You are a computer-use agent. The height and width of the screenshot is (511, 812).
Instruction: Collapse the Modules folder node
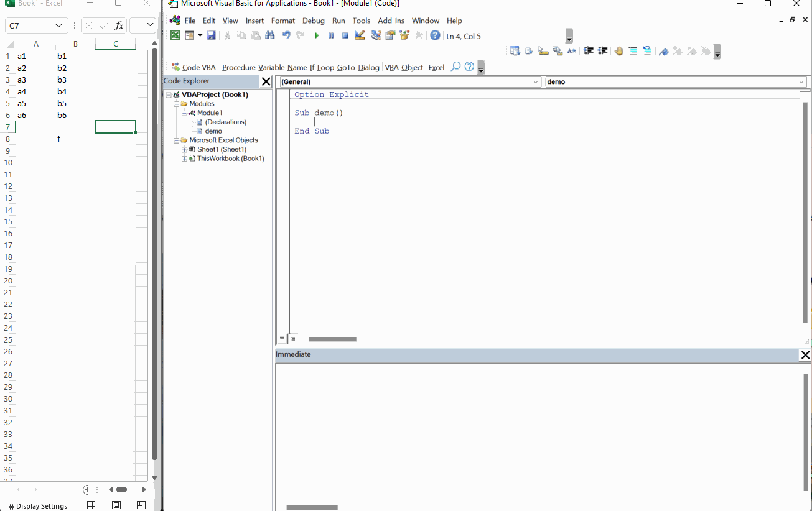177,104
